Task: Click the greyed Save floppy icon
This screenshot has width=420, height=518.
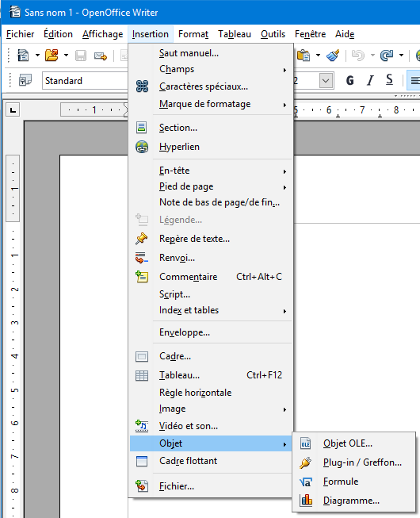Action: coord(81,56)
